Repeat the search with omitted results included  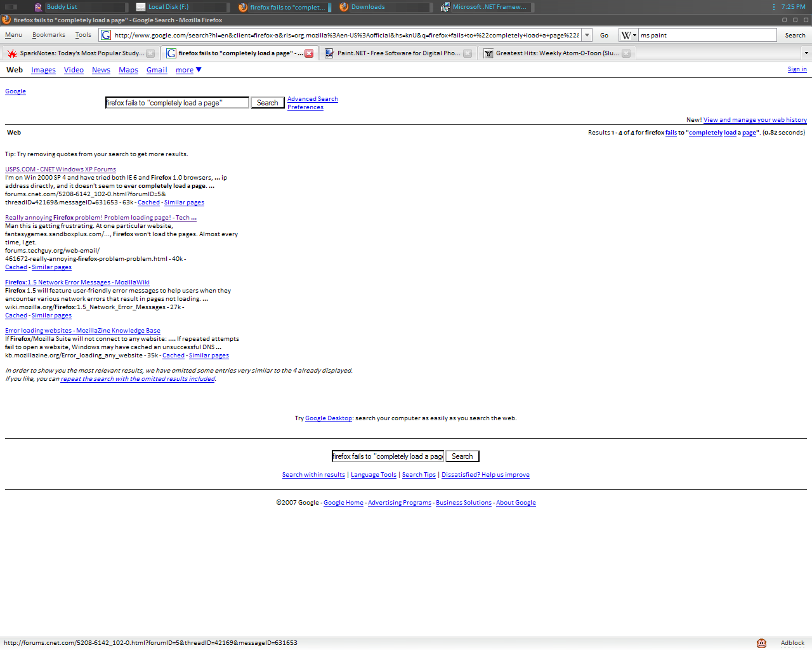point(138,379)
